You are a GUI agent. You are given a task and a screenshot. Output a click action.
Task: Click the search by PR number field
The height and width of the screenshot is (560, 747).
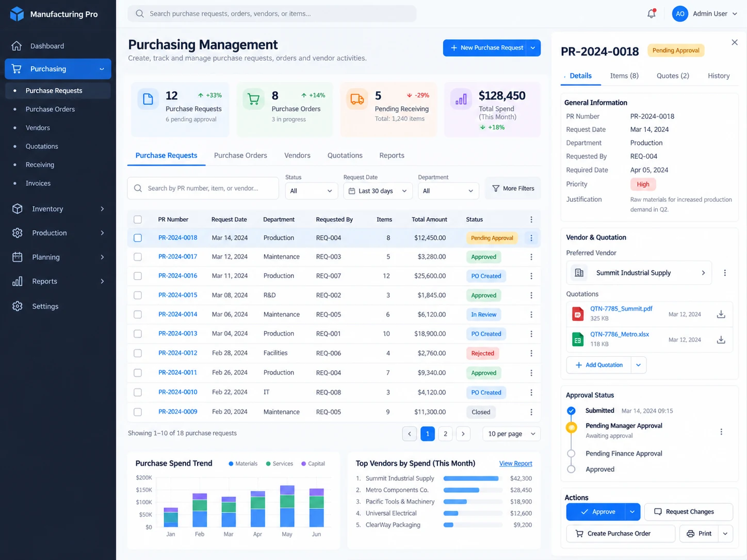pyautogui.click(x=203, y=188)
